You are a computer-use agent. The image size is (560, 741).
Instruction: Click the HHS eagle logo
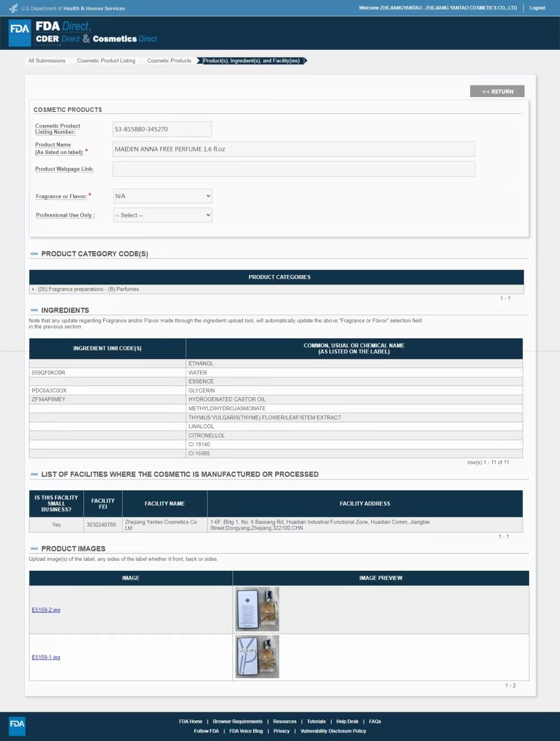(x=13, y=8)
